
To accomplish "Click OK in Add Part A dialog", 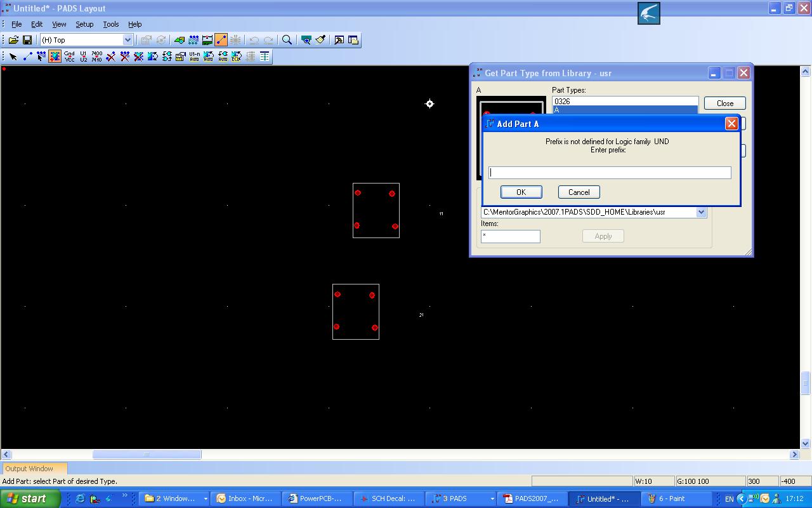I will pos(521,192).
